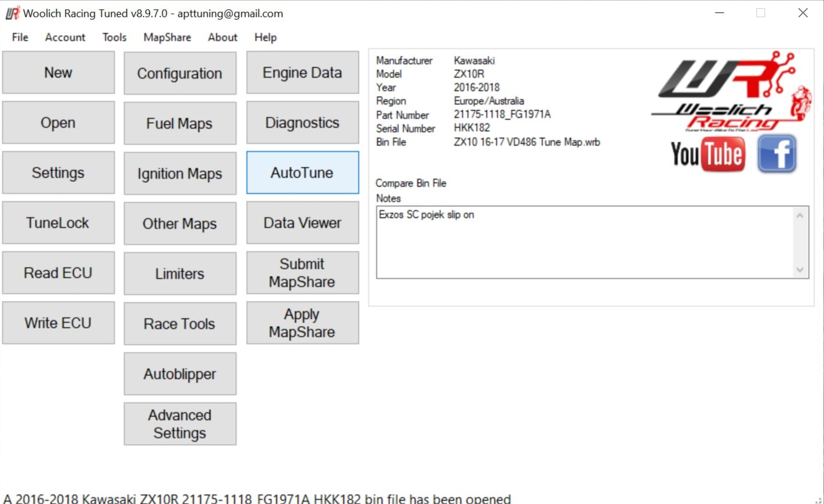Open Diagnostics panel
The width and height of the screenshot is (824, 504).
(302, 123)
